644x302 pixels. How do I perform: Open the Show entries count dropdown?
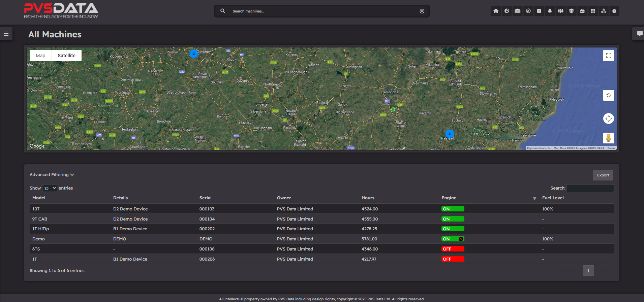(x=50, y=188)
